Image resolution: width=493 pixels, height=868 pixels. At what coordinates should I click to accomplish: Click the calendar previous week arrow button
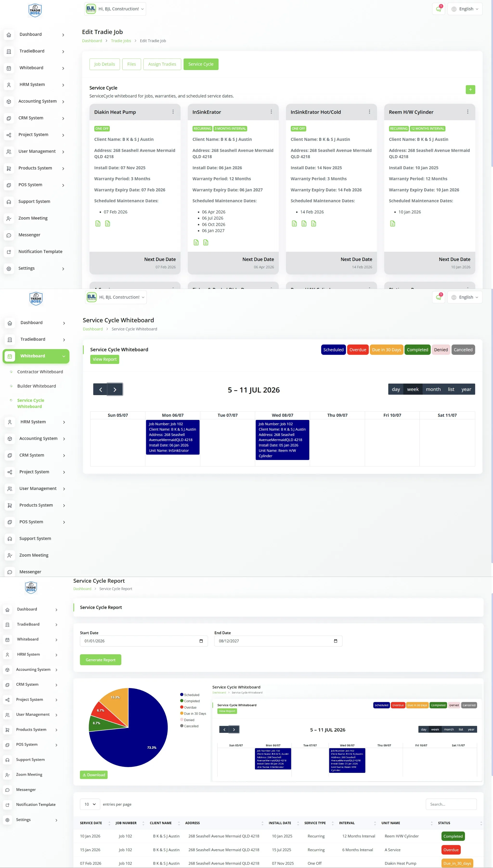point(101,390)
